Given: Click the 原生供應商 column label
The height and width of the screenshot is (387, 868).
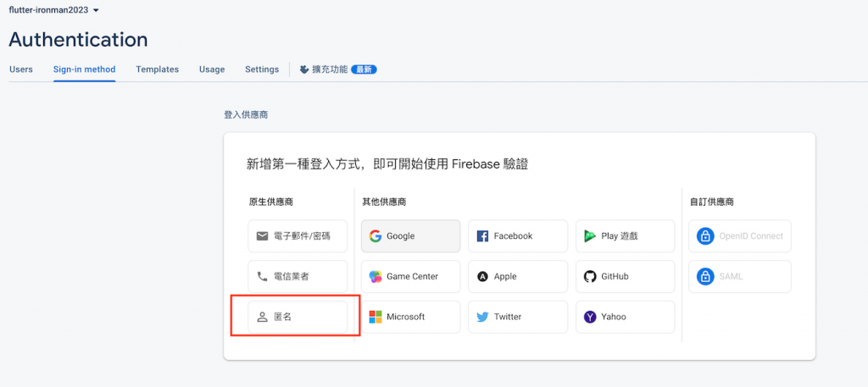Looking at the screenshot, I should [270, 202].
